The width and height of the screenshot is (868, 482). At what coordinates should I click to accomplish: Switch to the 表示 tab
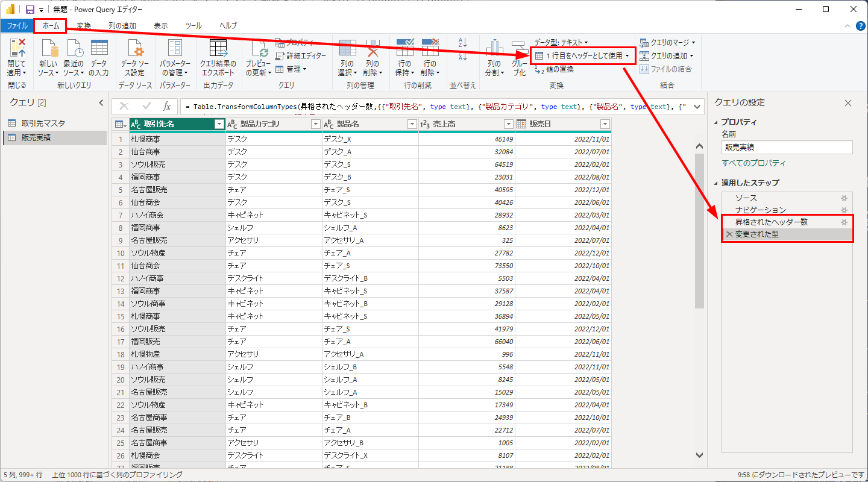click(161, 26)
